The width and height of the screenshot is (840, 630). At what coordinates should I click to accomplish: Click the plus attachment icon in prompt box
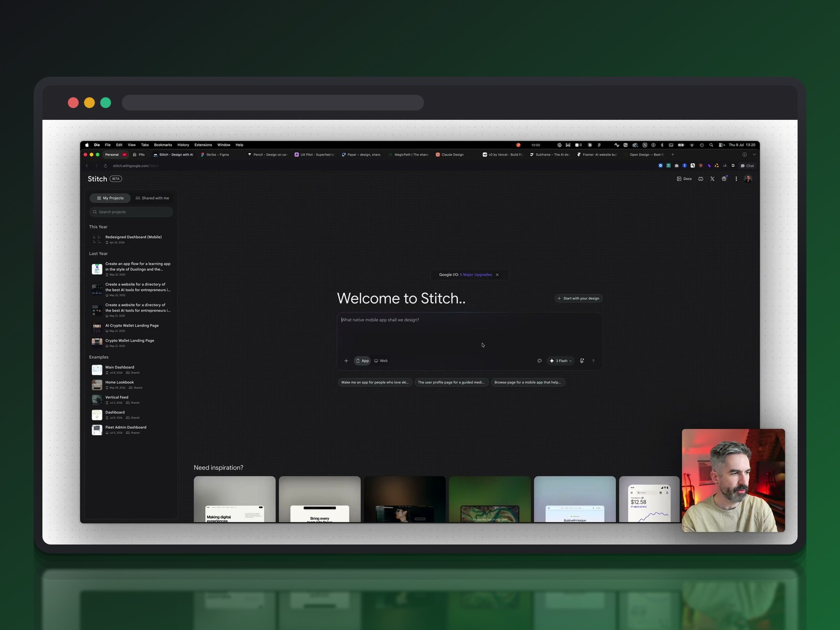[x=346, y=361]
